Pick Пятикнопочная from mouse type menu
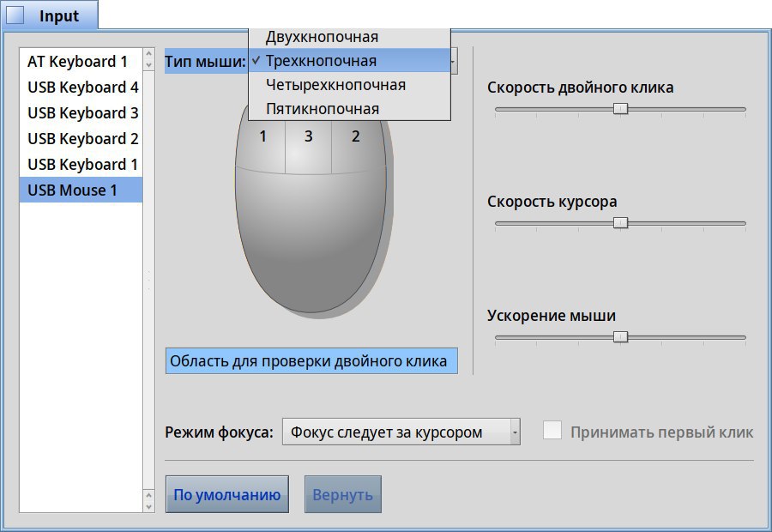 click(x=349, y=108)
